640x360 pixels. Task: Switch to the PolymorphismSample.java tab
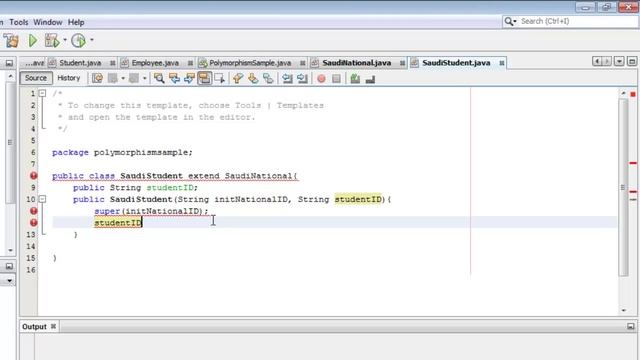pyautogui.click(x=250, y=63)
